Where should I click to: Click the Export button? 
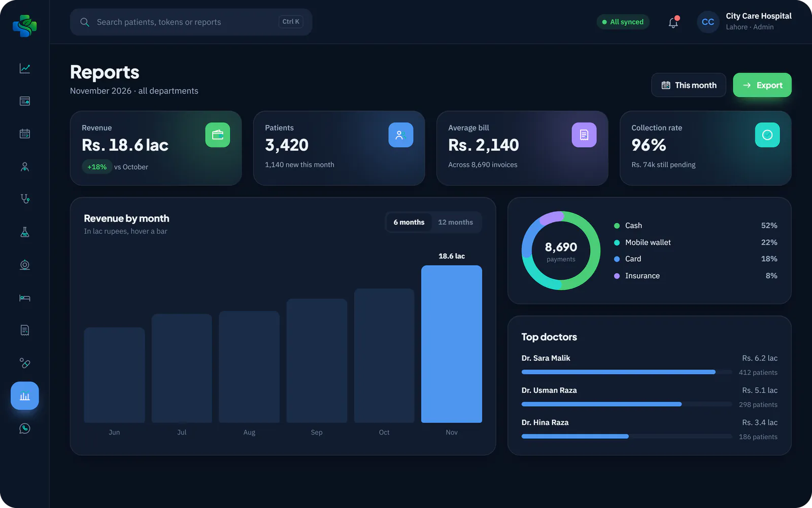coord(762,85)
